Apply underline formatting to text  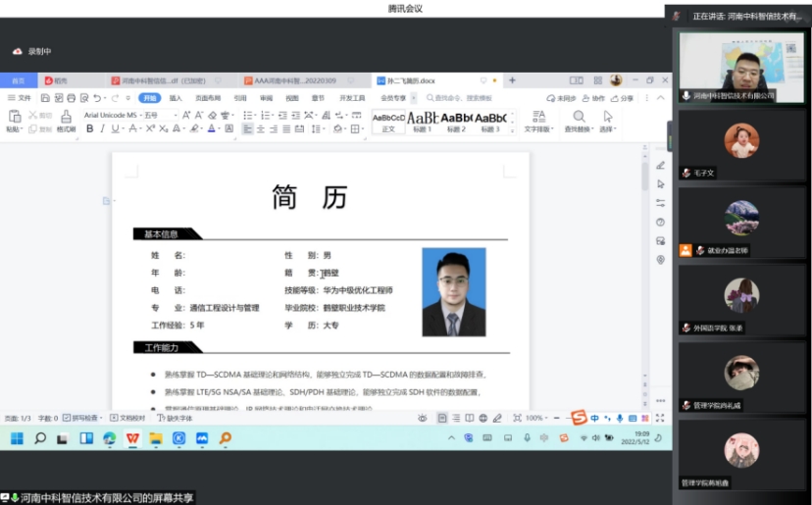click(x=115, y=128)
